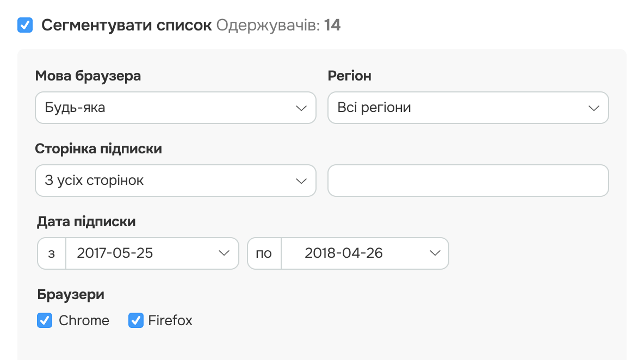
Task: Click the Одержувачів: 14 recipients count
Action: pyautogui.click(x=278, y=26)
